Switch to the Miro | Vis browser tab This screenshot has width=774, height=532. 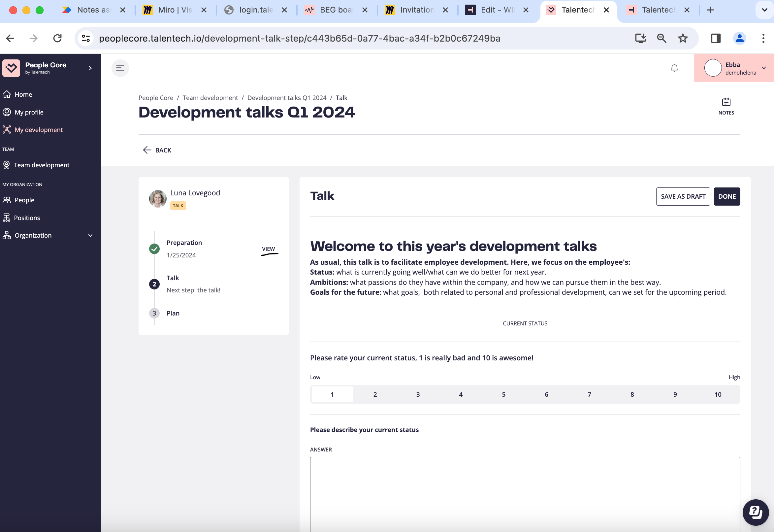coord(176,10)
